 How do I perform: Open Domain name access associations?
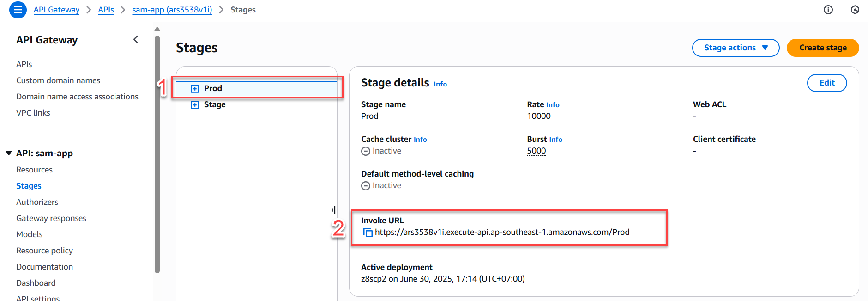click(77, 97)
